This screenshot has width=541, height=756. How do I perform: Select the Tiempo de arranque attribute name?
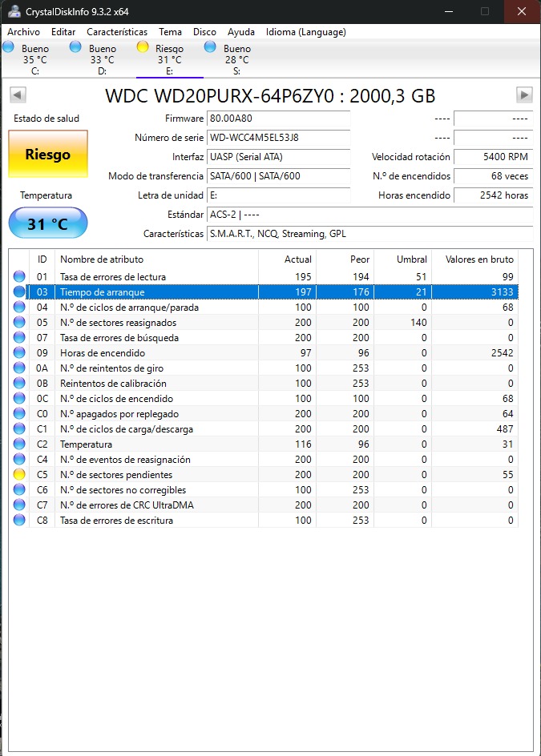point(103,292)
